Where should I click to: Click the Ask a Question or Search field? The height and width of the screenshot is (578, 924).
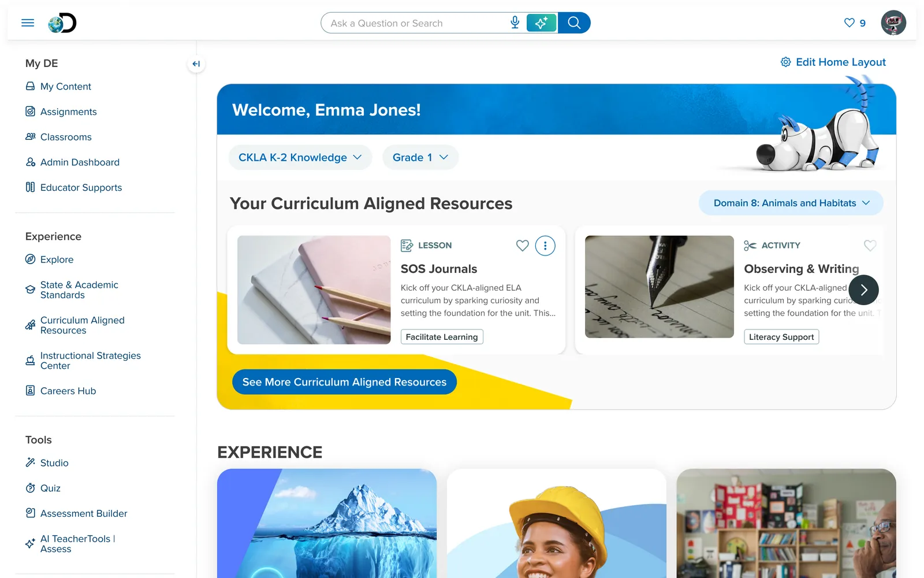point(416,23)
